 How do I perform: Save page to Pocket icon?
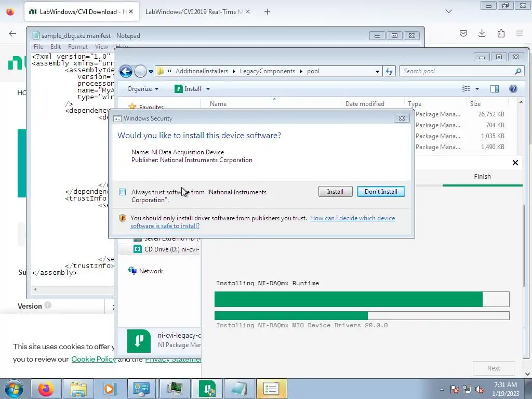[463, 33]
